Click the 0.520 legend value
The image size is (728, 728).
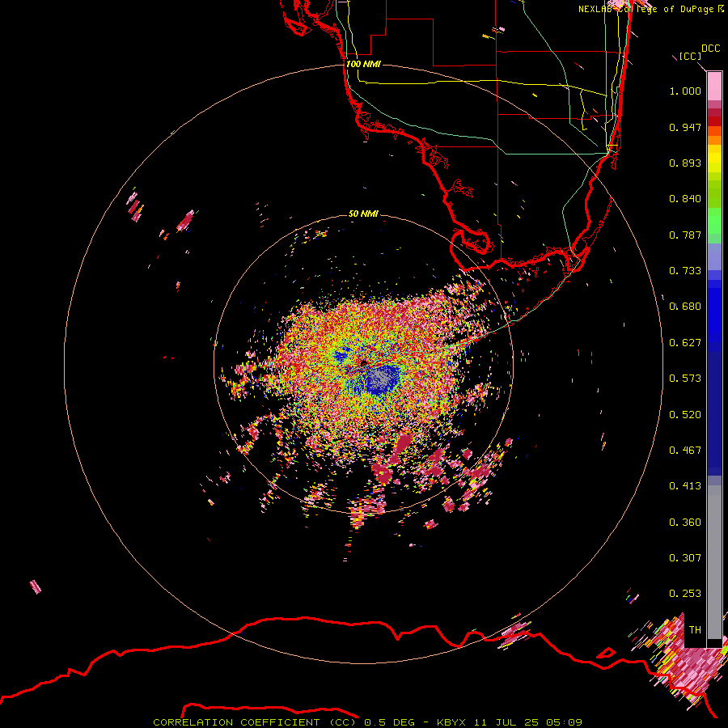point(685,415)
